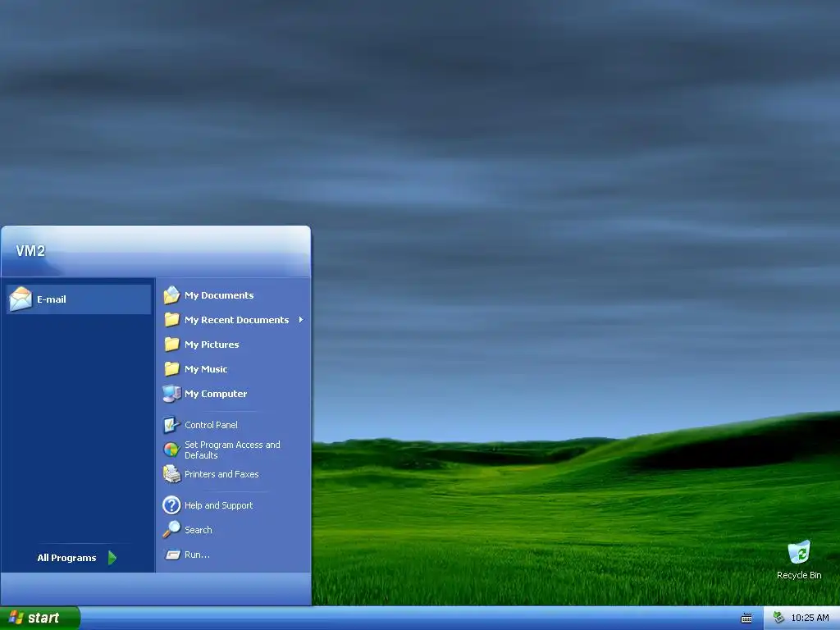Click the green start button
The width and height of the screenshot is (840, 630).
click(39, 618)
